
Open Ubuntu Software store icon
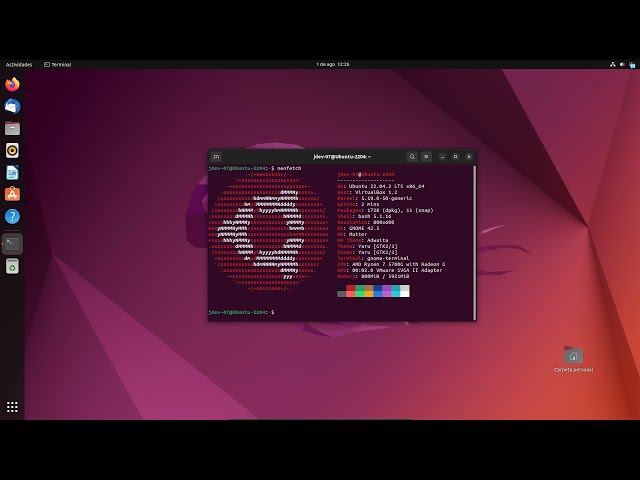(12, 194)
